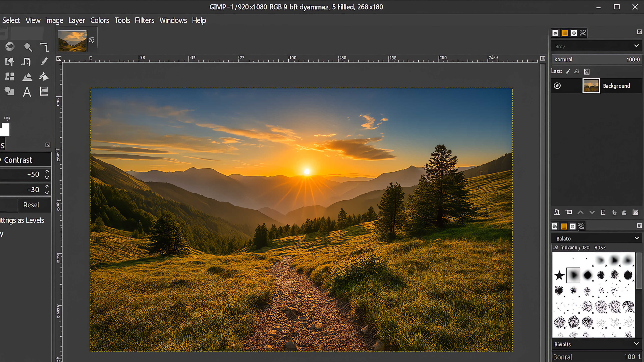This screenshot has width=644, height=362.
Task: Create a new layer with first layers-panel button
Action: coord(557,212)
